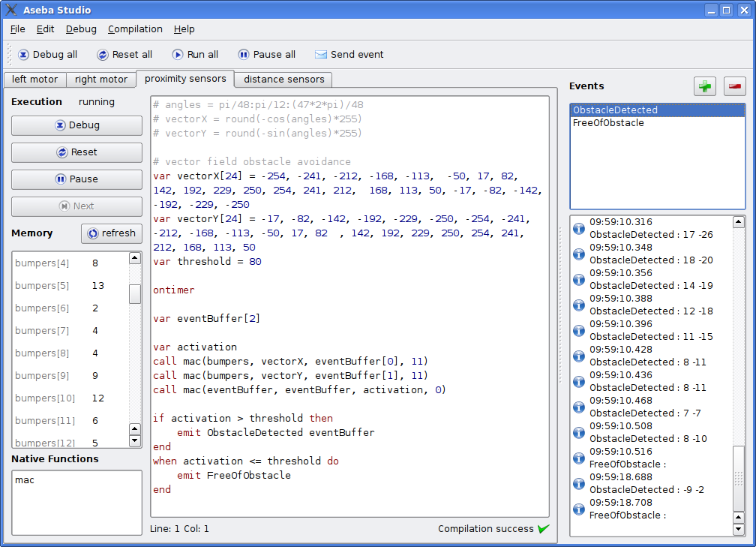The width and height of the screenshot is (756, 547).
Task: Click the Memory list scroll up arrow
Action: point(135,258)
